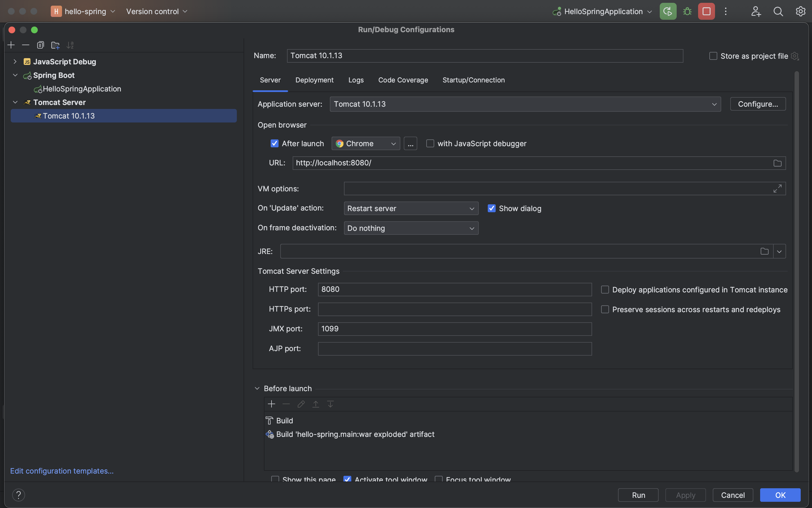Open the JRE dropdown arrow
This screenshot has height=508, width=812.
point(780,251)
